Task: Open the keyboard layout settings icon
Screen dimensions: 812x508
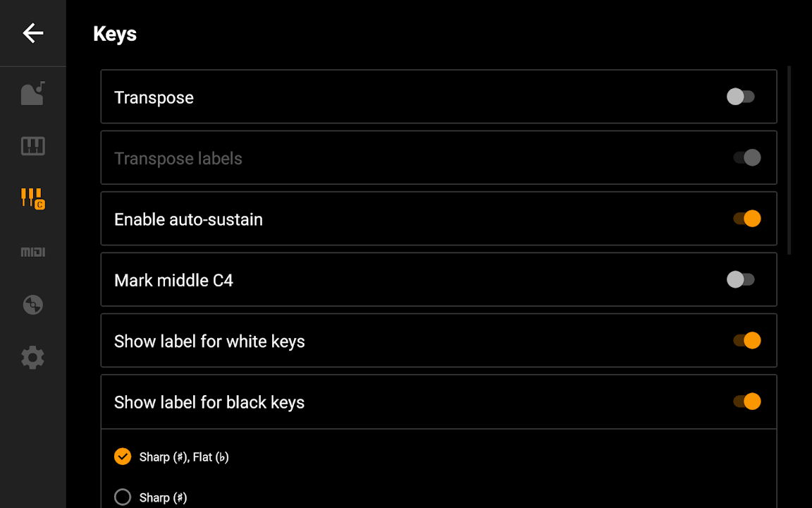Action: [x=33, y=146]
